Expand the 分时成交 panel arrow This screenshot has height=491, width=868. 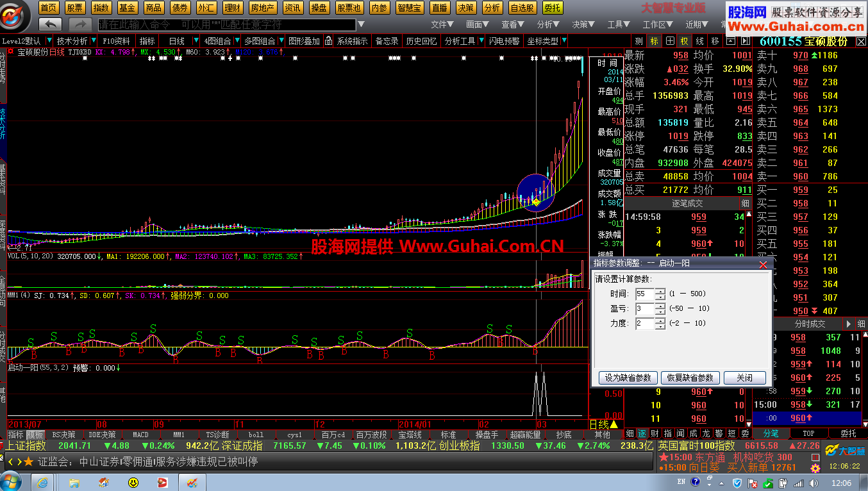coord(849,324)
